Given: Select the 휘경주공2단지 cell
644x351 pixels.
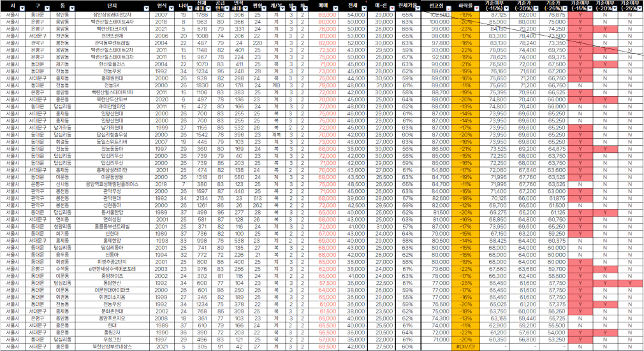Looking at the screenshot, I should pyautogui.click(x=112, y=262).
